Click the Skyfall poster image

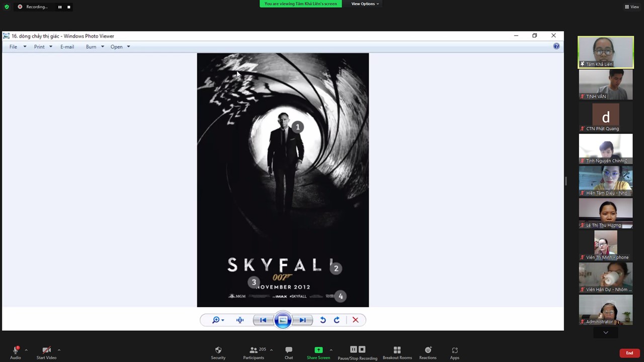[x=283, y=180]
